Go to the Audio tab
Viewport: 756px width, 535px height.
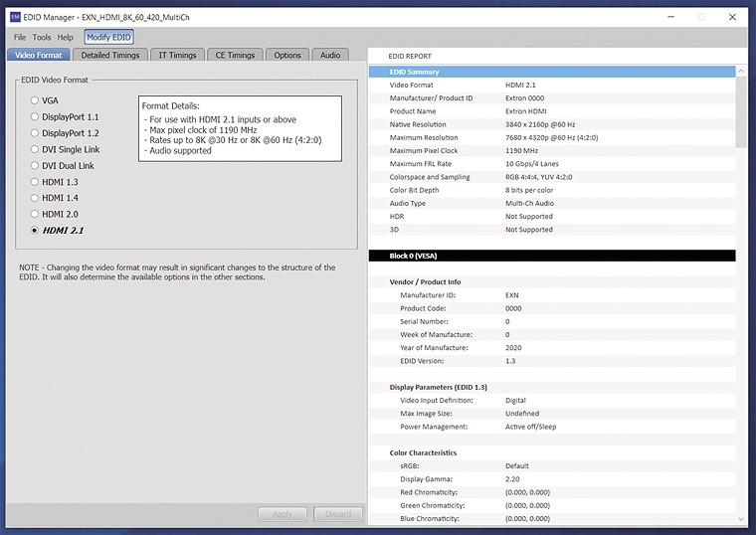[330, 56]
